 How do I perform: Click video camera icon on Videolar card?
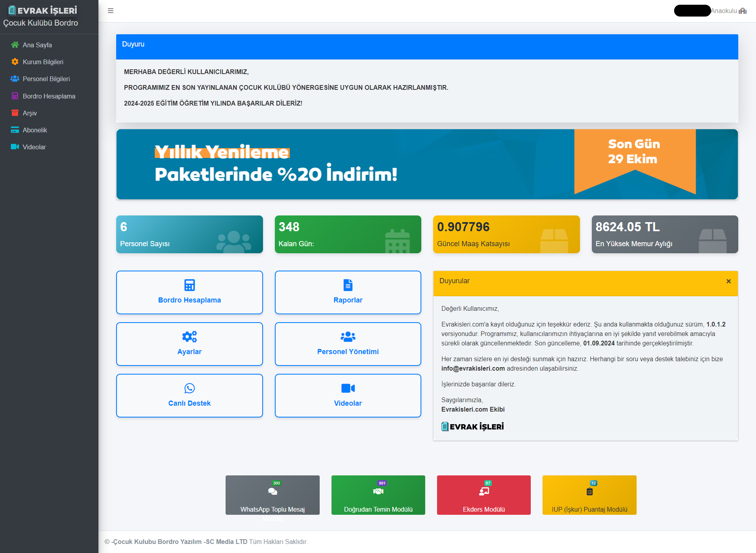click(x=348, y=388)
